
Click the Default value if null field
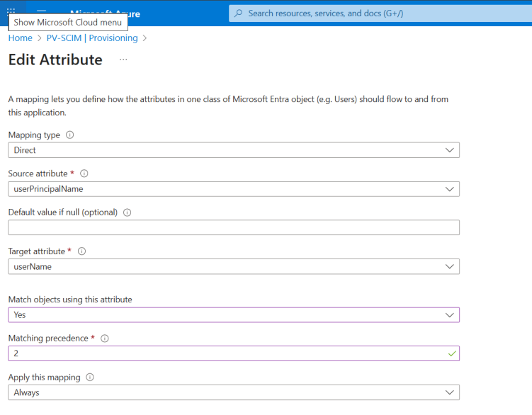233,227
